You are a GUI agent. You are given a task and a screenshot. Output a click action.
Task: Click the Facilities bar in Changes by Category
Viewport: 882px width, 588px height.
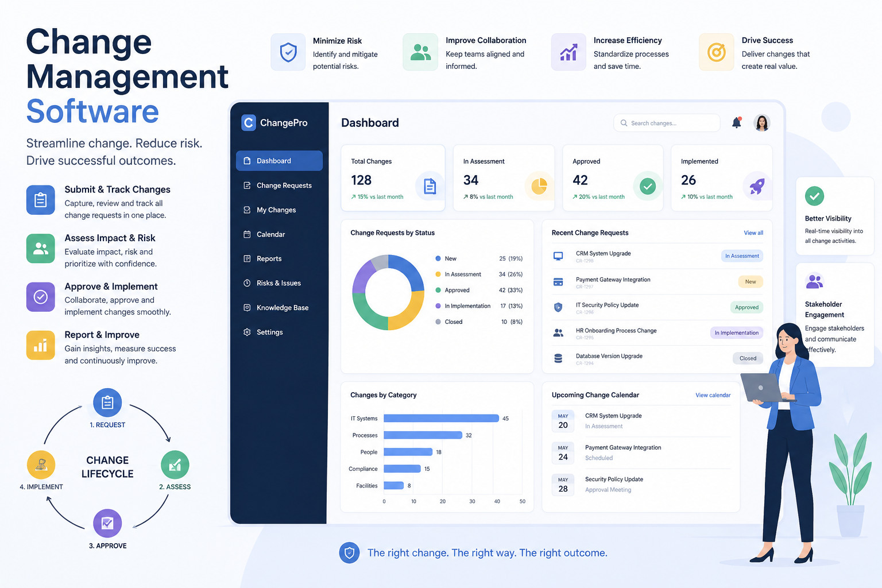click(393, 486)
